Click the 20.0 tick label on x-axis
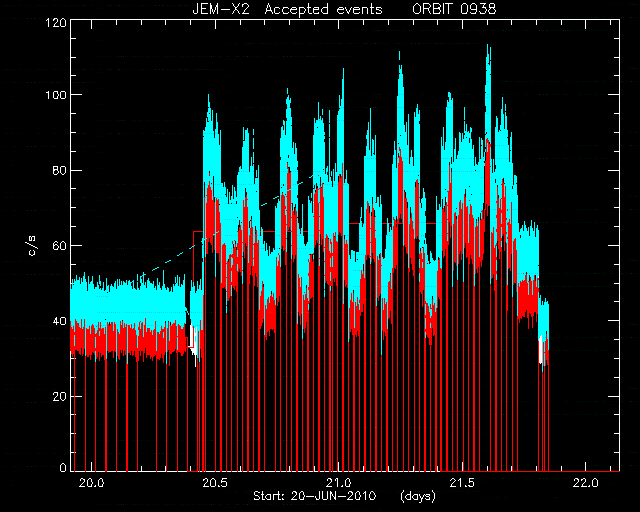The height and width of the screenshot is (512, 640). pyautogui.click(x=91, y=483)
